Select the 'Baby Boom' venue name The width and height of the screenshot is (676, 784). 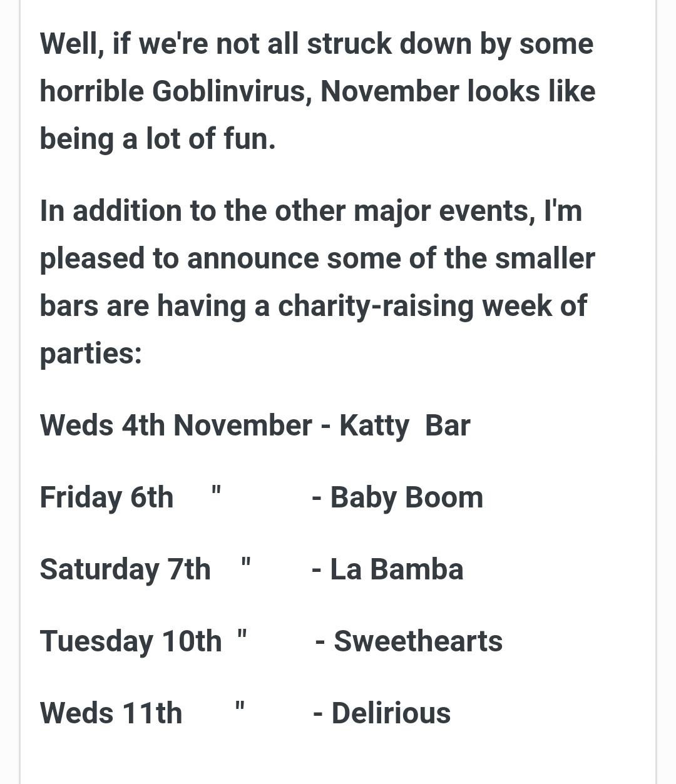click(x=407, y=498)
